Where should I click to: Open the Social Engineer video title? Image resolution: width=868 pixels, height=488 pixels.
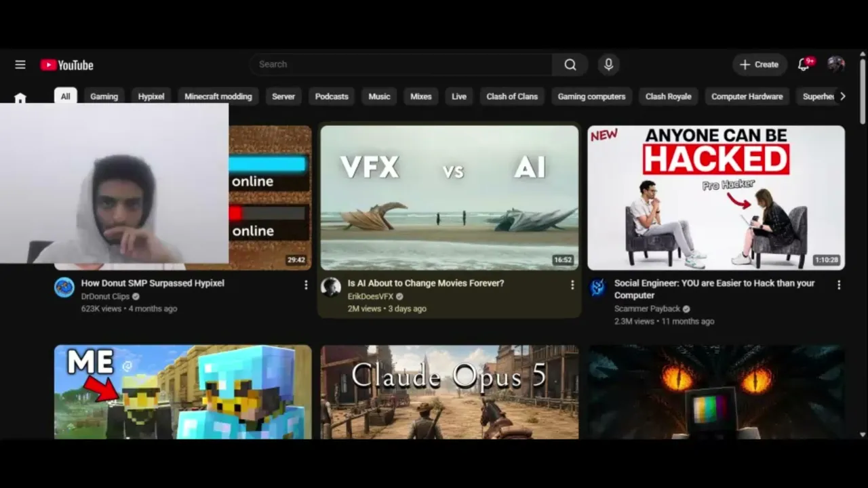tap(715, 289)
